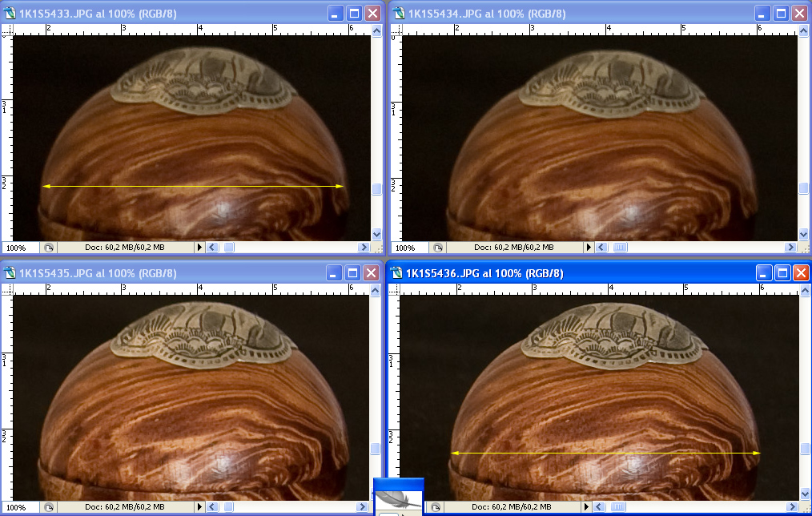
Task: Click the horizontal scrollbar thumb in 1K1S5434.JPG
Action: click(x=620, y=248)
